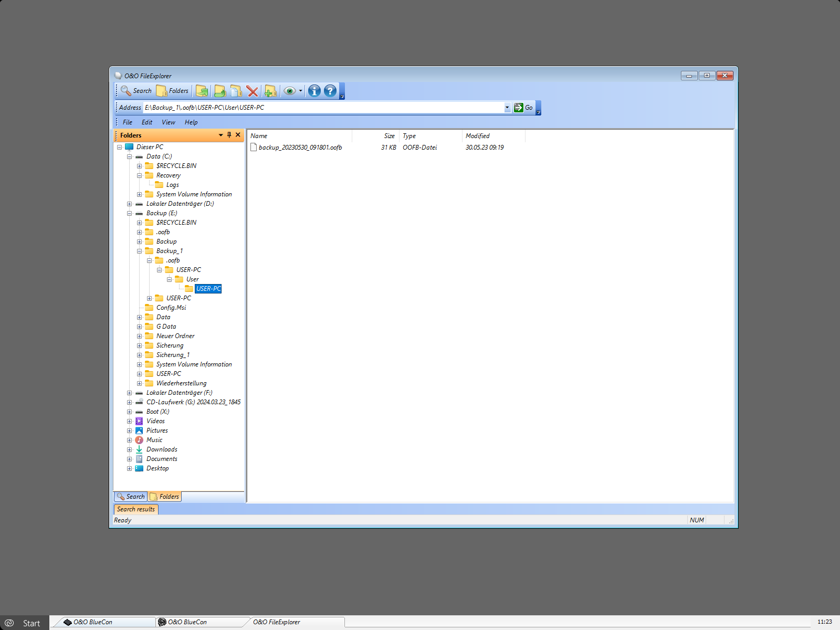Open the Edit menu

(147, 122)
